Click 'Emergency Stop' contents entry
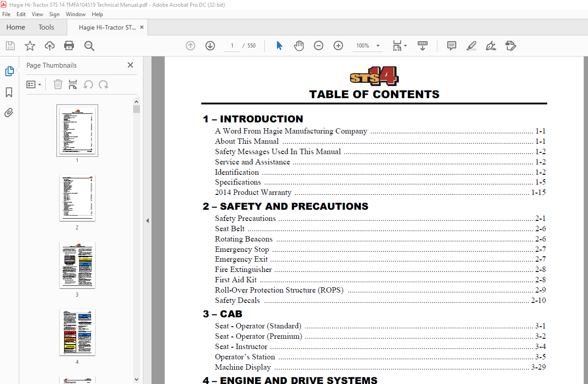The width and height of the screenshot is (588, 384). [242, 250]
